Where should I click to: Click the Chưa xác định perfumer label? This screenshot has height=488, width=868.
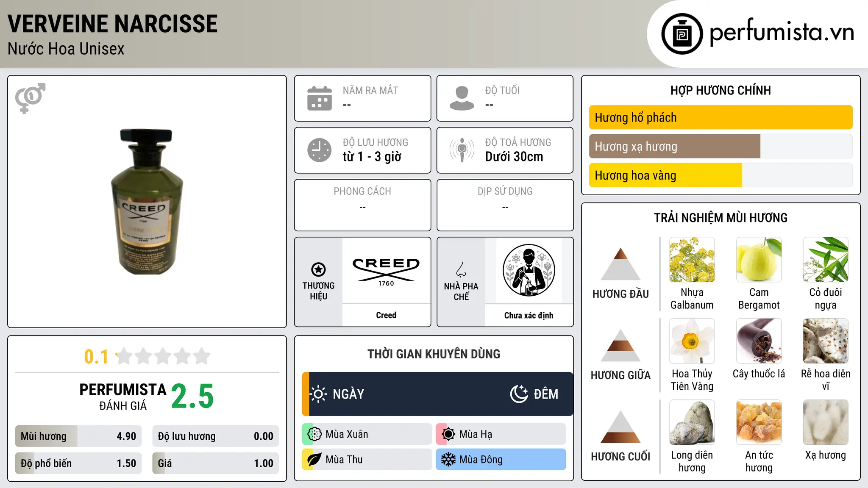[x=529, y=315]
